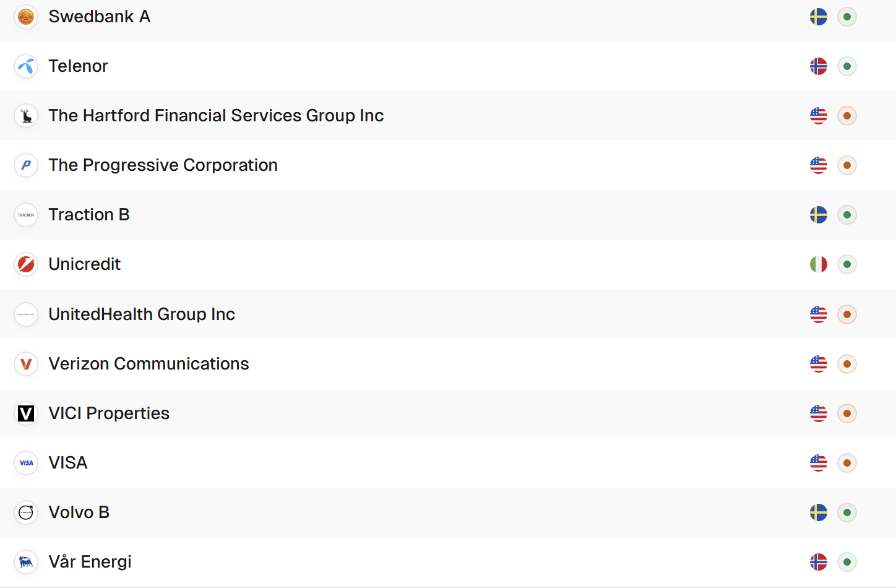Click the Vår Energi logo icon
The width and height of the screenshot is (896, 588).
tap(26, 562)
